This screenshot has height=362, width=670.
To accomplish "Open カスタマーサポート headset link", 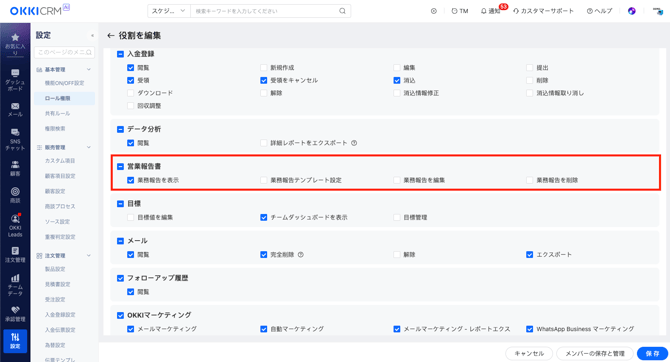I will [543, 11].
